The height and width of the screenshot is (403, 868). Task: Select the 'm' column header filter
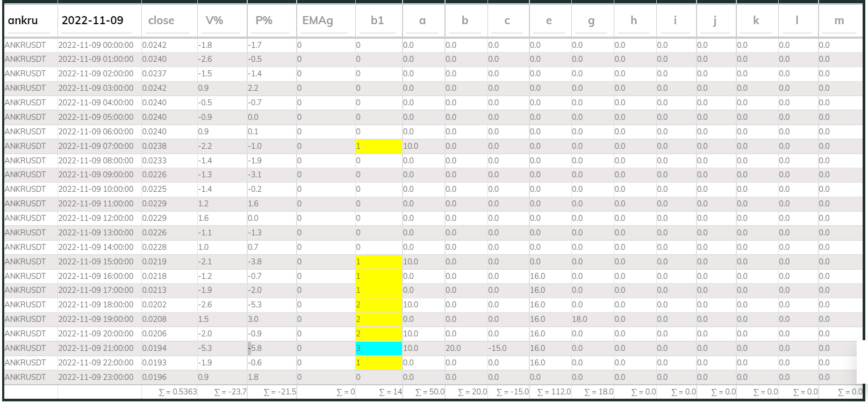click(839, 20)
